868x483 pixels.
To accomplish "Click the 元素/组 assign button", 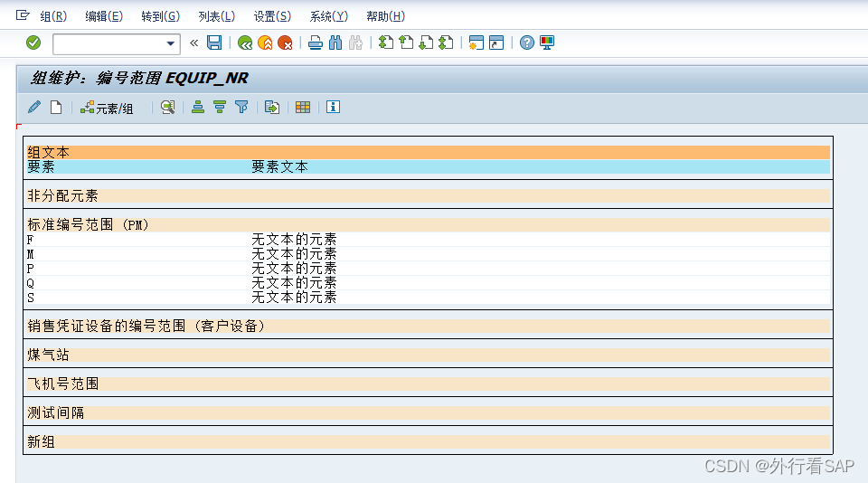I will [107, 108].
